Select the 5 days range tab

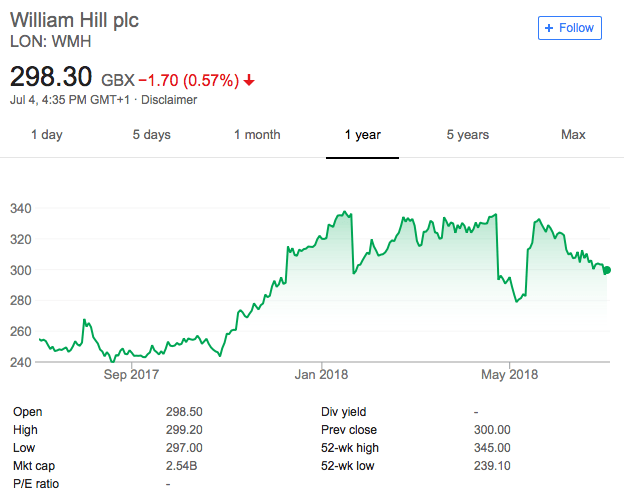pos(151,135)
